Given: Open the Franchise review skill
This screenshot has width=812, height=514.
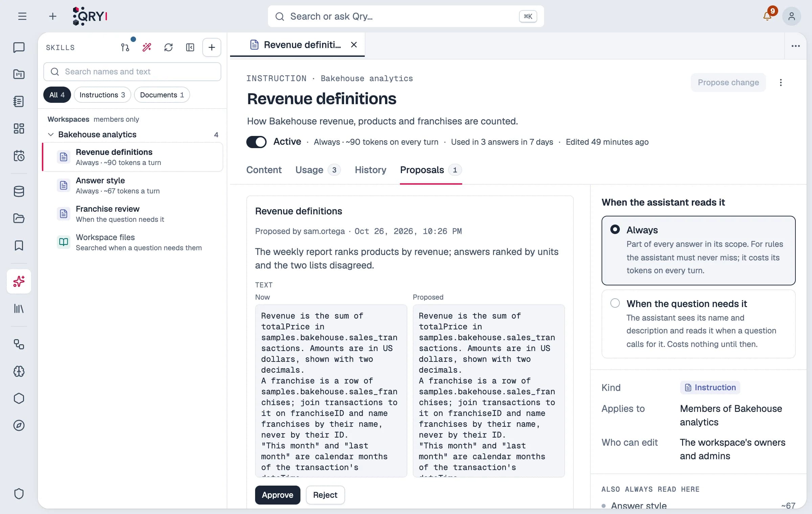Looking at the screenshot, I should coord(133,214).
